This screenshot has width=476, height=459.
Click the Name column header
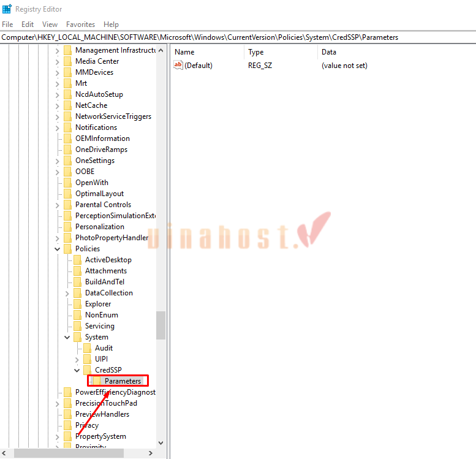(184, 52)
